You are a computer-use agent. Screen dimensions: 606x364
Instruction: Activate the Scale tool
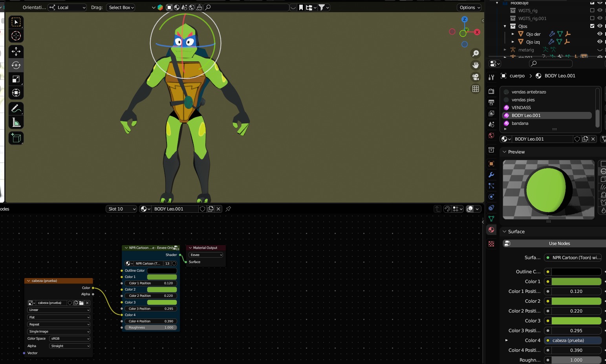pyautogui.click(x=16, y=79)
